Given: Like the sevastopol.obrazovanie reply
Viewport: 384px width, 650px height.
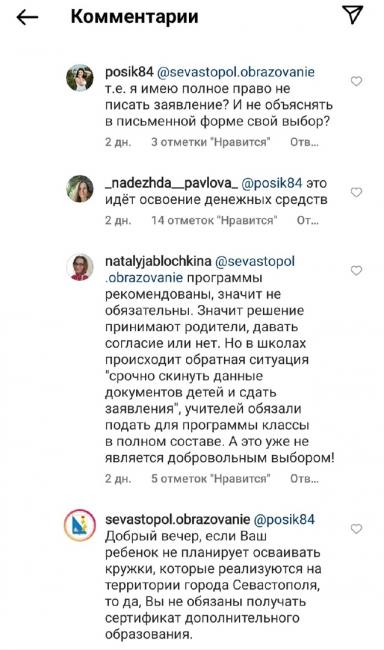Looking at the screenshot, I should (356, 529).
